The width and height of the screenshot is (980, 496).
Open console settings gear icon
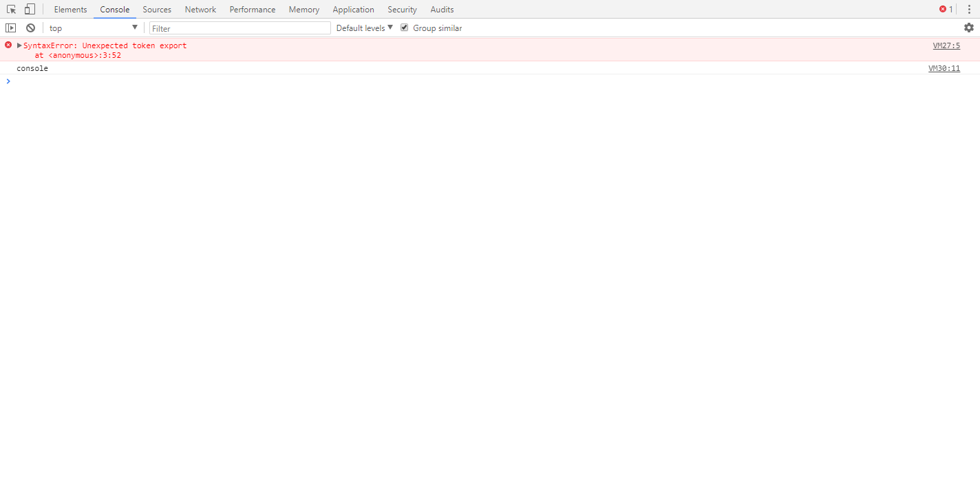pyautogui.click(x=969, y=28)
